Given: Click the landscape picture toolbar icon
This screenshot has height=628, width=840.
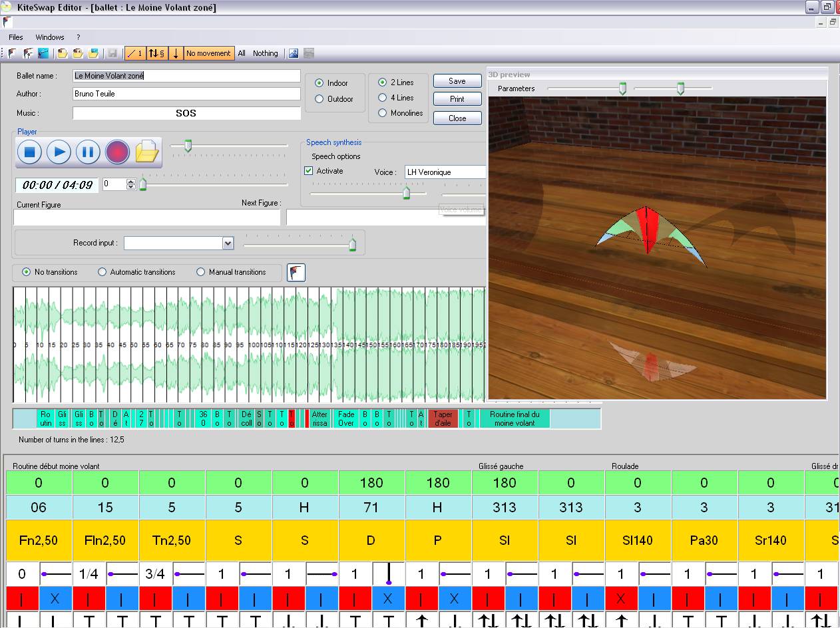Looking at the screenshot, I should [293, 53].
